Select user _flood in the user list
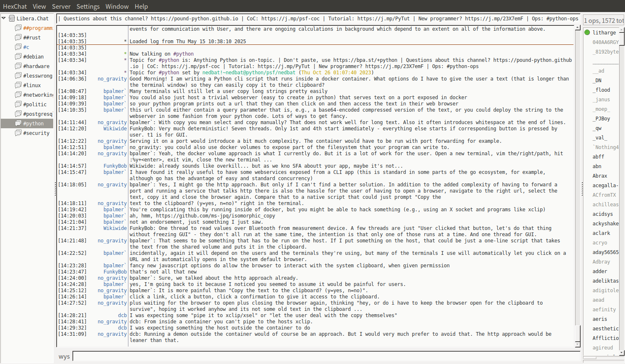 pos(601,90)
